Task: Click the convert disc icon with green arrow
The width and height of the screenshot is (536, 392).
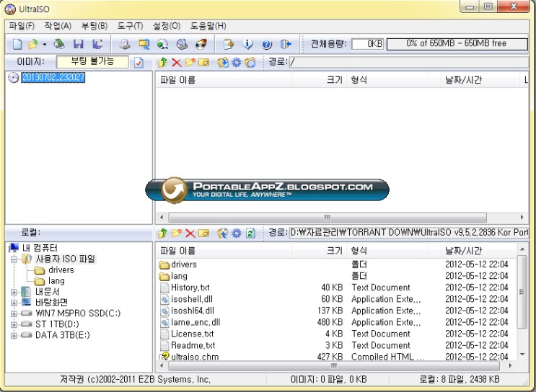Action: tap(163, 44)
